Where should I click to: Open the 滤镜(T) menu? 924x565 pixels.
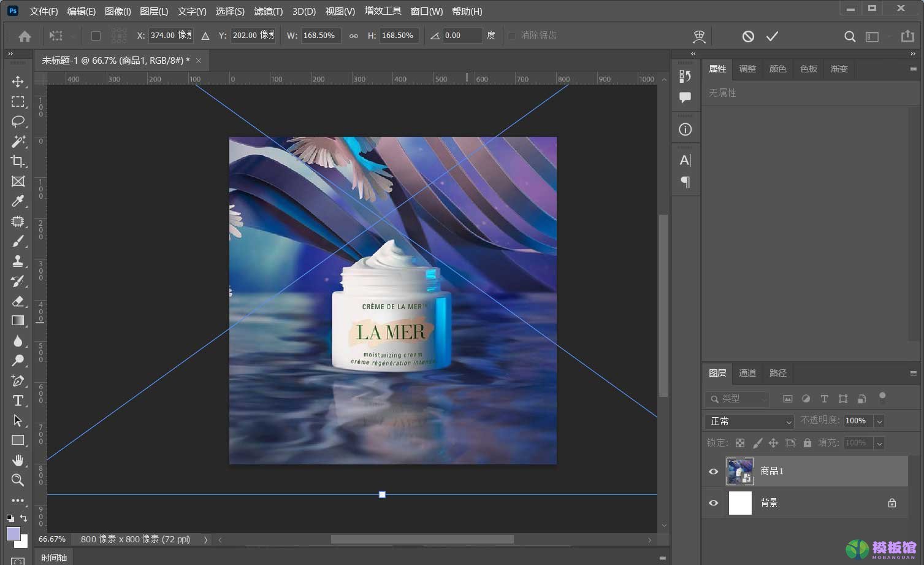tap(269, 11)
